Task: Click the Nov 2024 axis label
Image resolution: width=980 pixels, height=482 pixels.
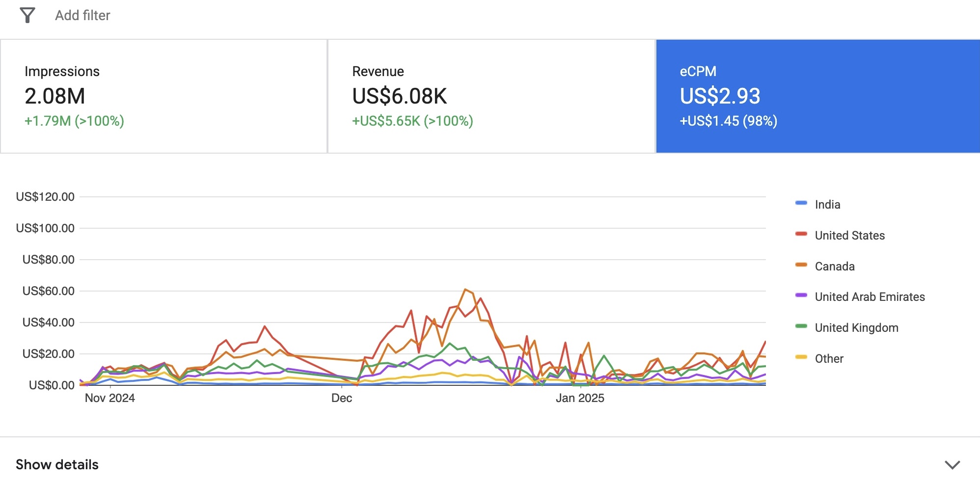Action: click(109, 398)
